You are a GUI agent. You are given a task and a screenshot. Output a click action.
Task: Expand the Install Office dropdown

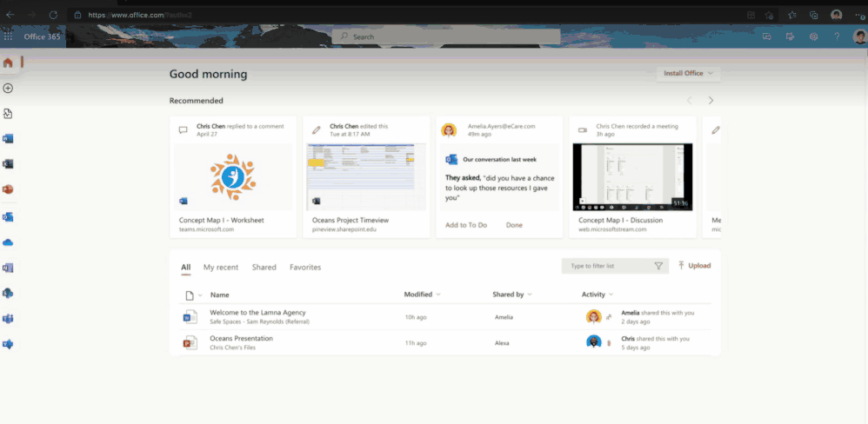click(689, 74)
